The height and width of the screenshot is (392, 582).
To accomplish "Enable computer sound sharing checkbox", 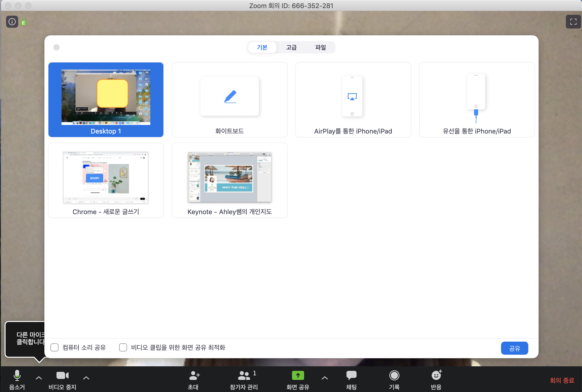I will pos(54,347).
